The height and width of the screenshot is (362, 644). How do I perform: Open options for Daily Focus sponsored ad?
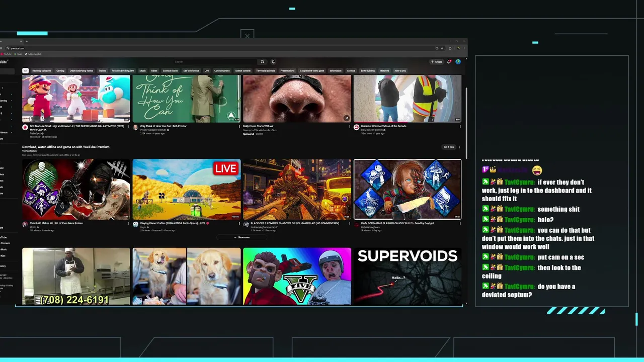coord(350,126)
